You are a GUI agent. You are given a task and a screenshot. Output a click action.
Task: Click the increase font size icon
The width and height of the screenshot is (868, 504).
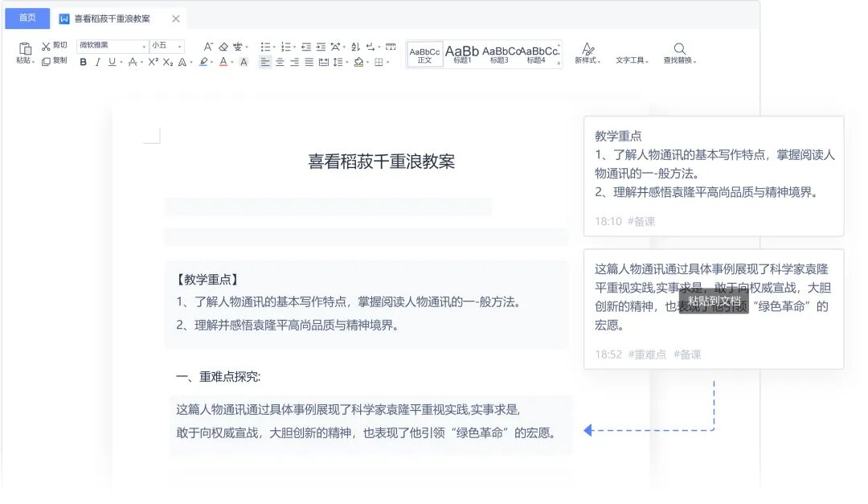[207, 46]
